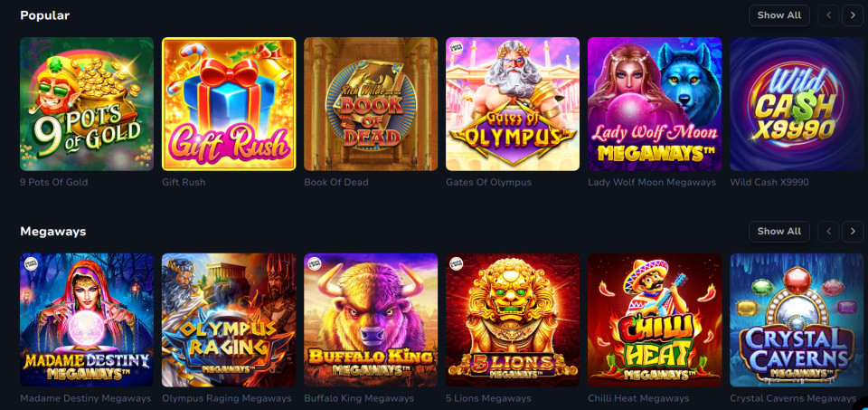
Task: Click next arrow in Megaways section
Action: pos(853,232)
